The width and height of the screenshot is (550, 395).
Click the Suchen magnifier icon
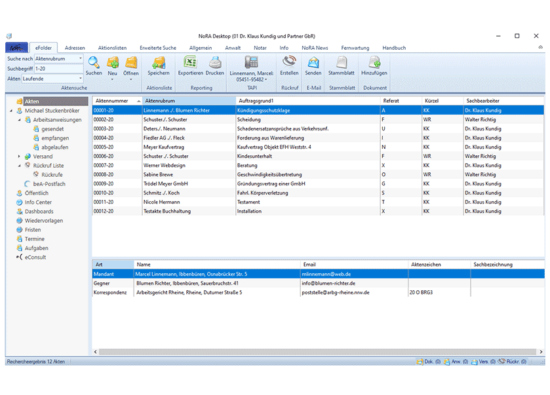(x=93, y=63)
